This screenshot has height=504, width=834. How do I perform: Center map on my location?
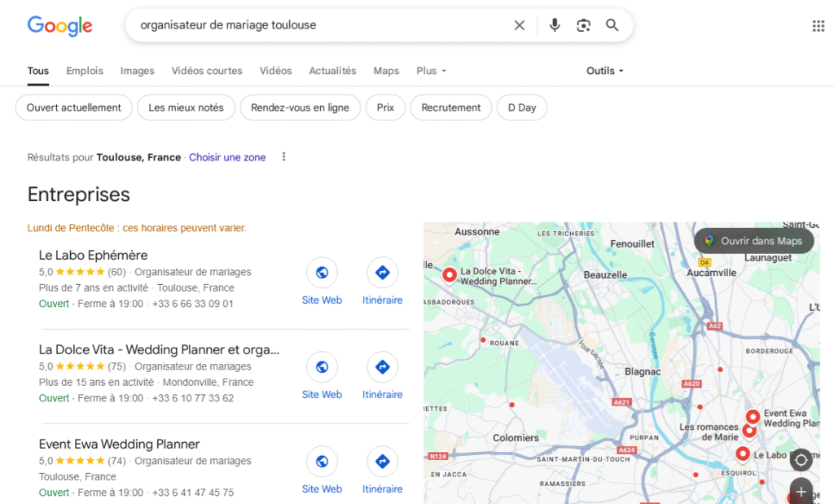click(x=801, y=460)
